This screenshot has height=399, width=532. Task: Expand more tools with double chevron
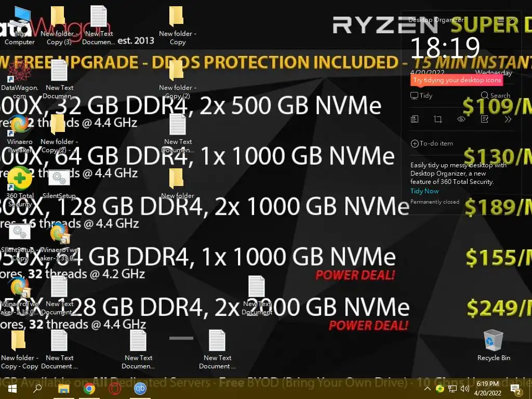tap(508, 119)
